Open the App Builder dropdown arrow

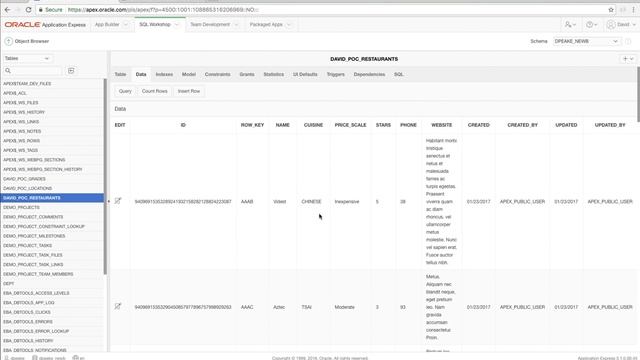click(x=126, y=24)
